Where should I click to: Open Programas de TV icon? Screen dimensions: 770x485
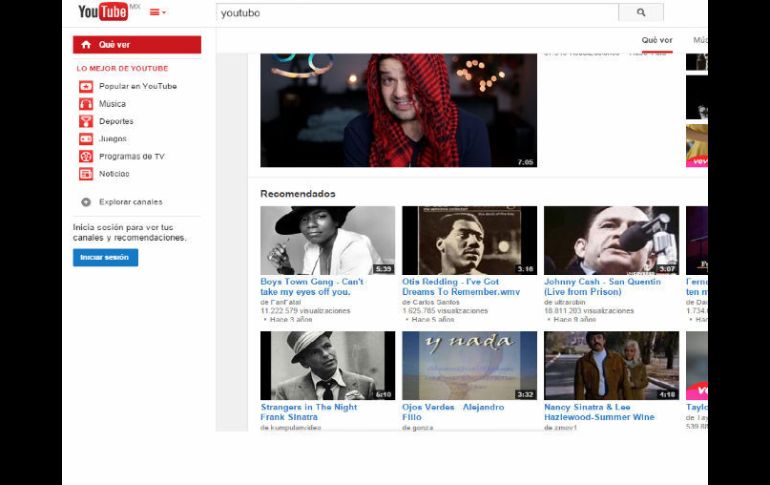[x=86, y=157]
